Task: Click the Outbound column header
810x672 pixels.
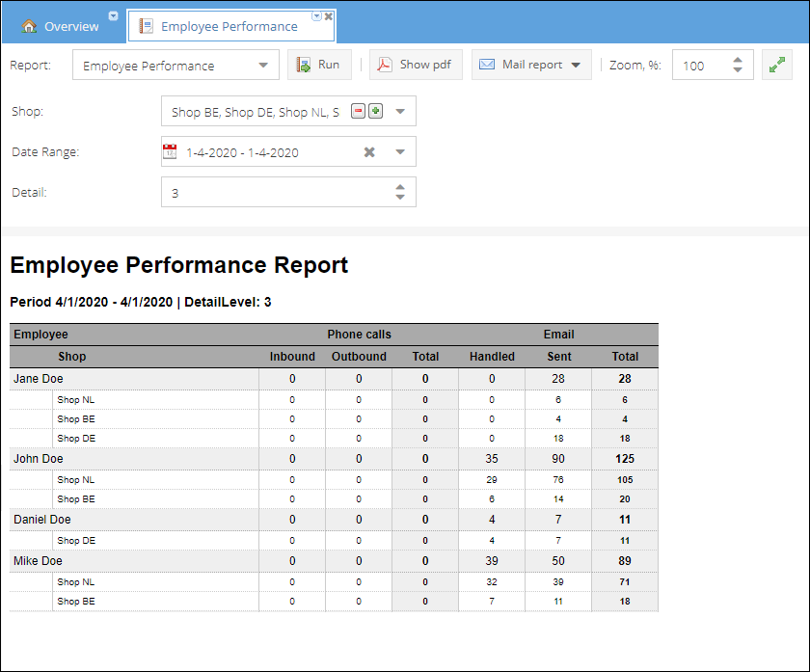Action: (359, 357)
